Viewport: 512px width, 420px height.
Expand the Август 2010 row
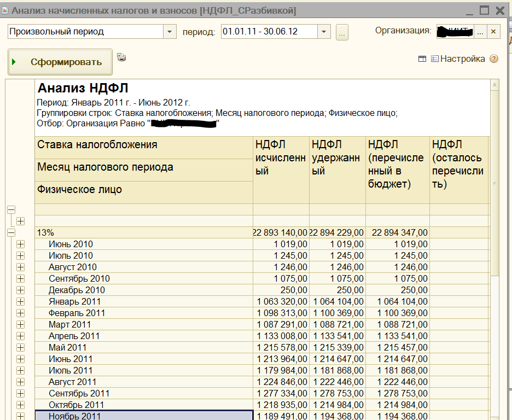(20, 267)
